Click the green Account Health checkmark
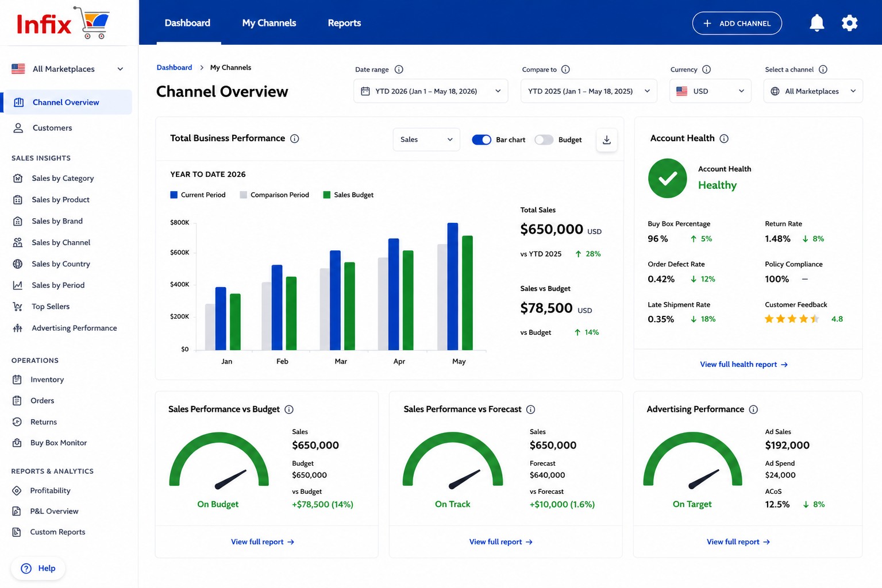This screenshot has height=588, width=882. click(667, 179)
